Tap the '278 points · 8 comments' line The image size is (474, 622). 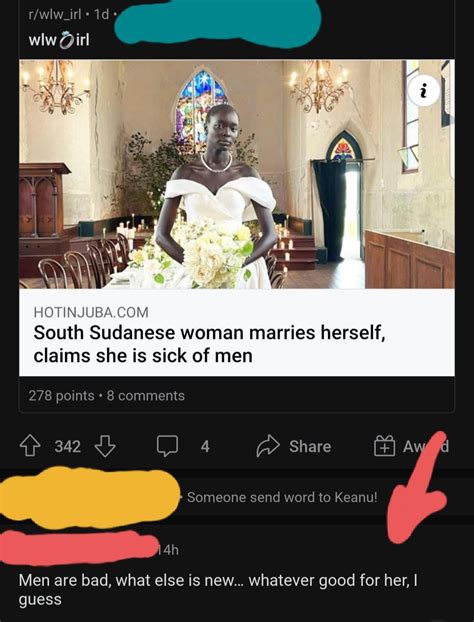(x=107, y=395)
